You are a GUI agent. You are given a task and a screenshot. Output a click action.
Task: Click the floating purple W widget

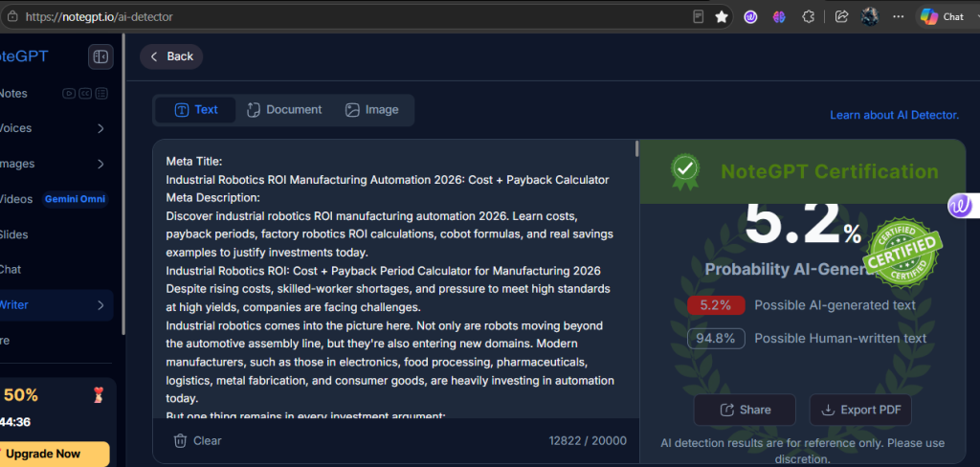click(963, 207)
